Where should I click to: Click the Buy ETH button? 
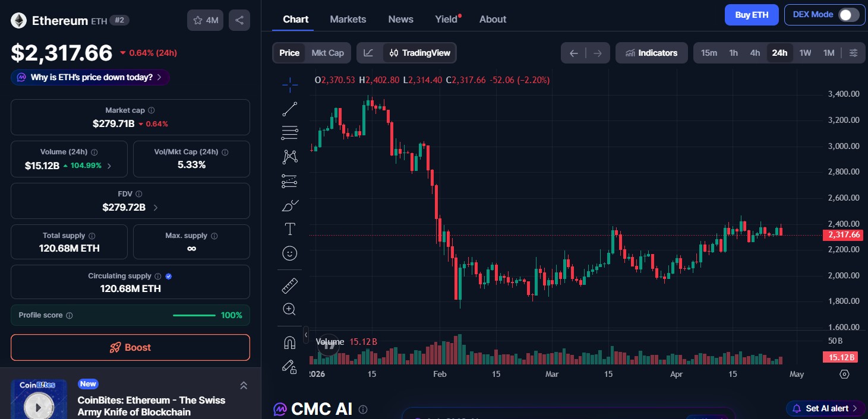[x=751, y=15]
